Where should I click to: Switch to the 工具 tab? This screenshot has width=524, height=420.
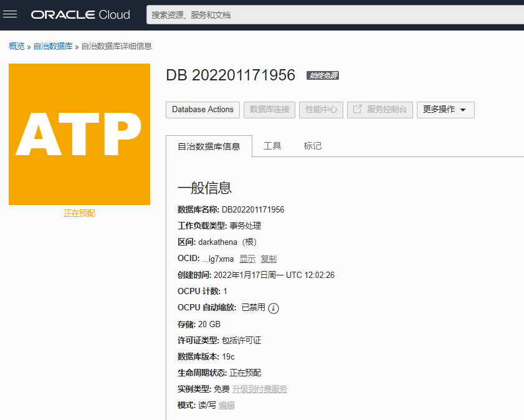pyautogui.click(x=272, y=146)
